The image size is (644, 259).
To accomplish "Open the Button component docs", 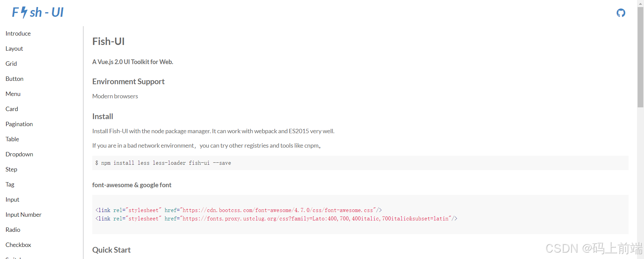I will (x=14, y=79).
